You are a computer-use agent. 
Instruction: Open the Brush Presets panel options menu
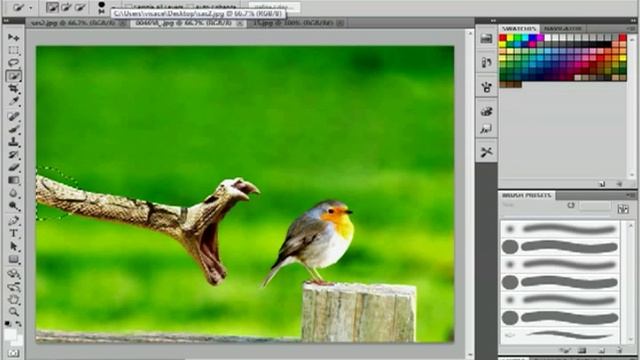[x=631, y=196]
